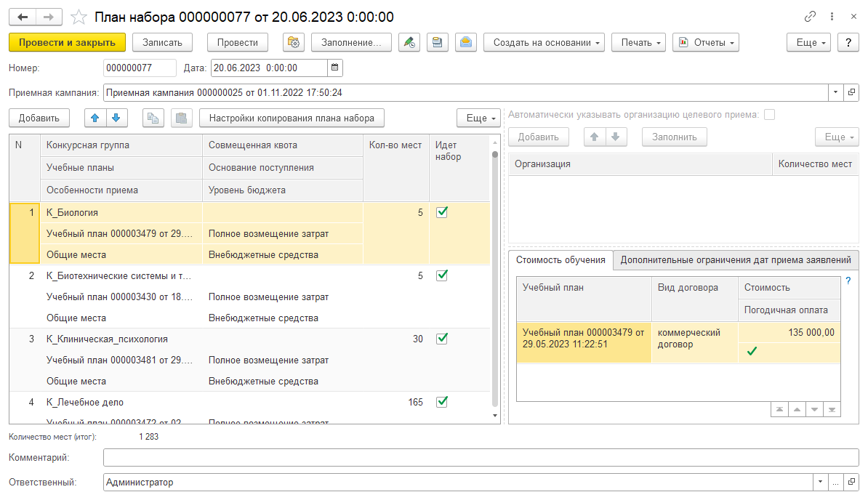Click the document-list toolbar icon
Image resolution: width=868 pixels, height=500 pixels.
click(438, 43)
